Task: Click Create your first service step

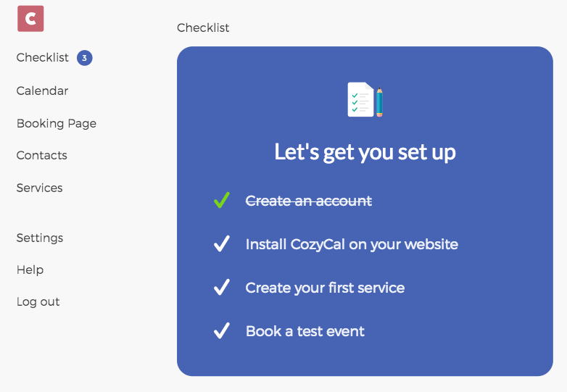Action: (x=325, y=288)
